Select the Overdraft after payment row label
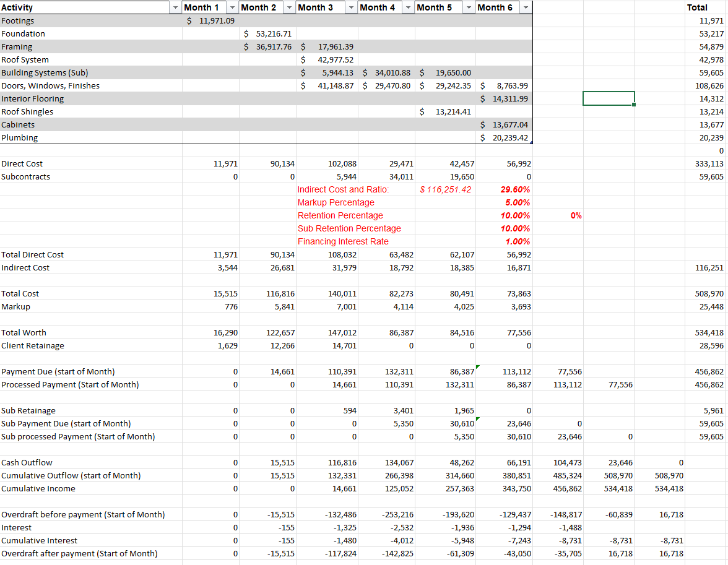The width and height of the screenshot is (728, 565). [79, 553]
